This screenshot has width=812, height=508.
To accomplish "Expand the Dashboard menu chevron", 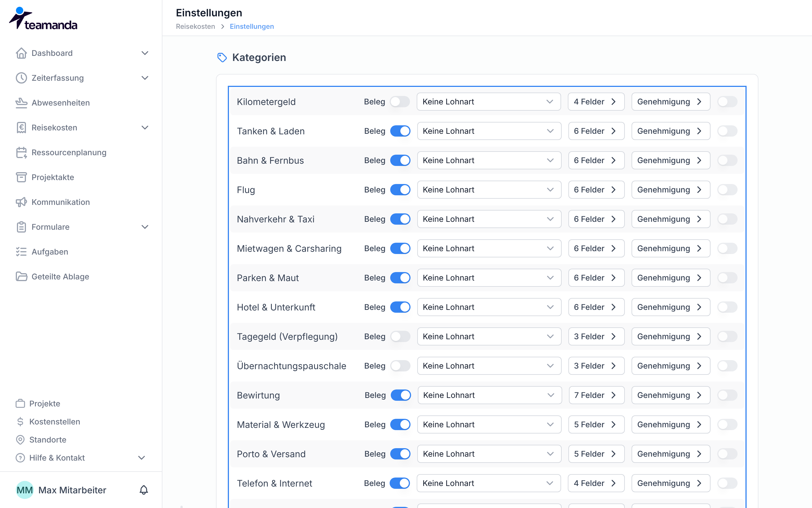I will (x=145, y=53).
